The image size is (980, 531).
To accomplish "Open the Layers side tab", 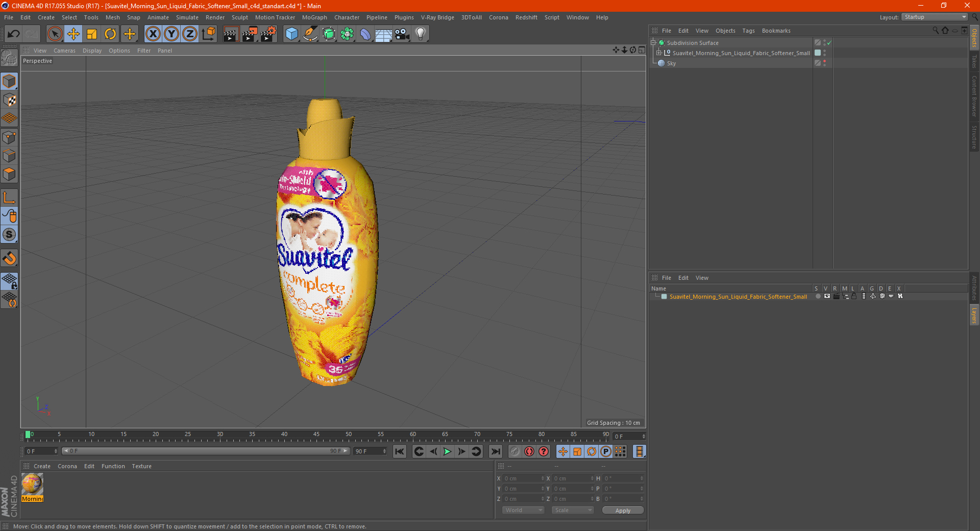I will pyautogui.click(x=974, y=315).
